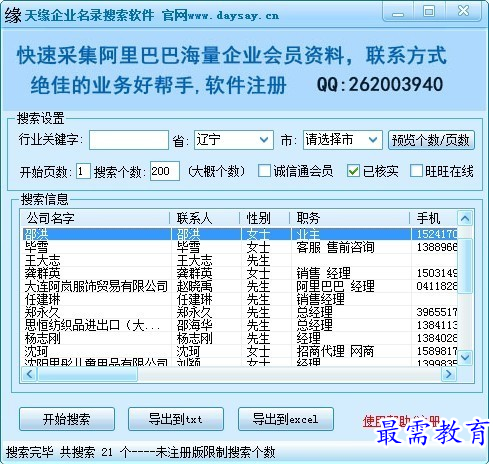Select the 毕雪 company name row

click(36, 247)
